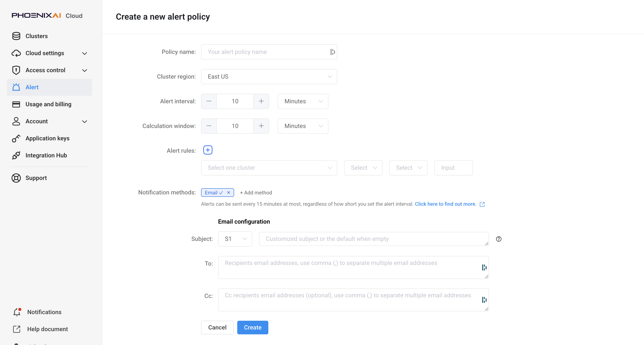Decrease Alert interval with minus button
The image size is (644, 345).
(209, 101)
